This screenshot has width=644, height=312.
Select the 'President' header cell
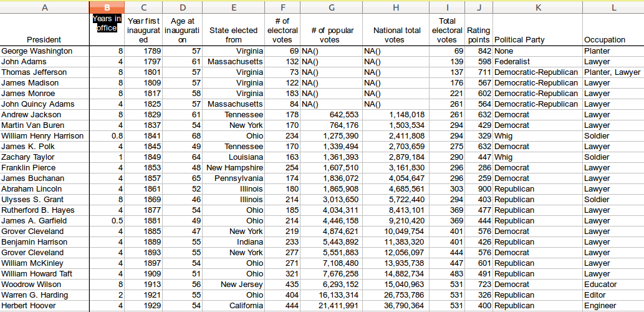tap(44, 40)
